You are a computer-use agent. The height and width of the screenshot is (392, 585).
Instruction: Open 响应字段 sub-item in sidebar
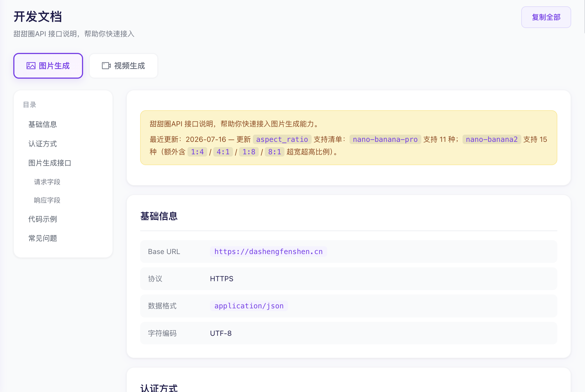[x=47, y=200]
